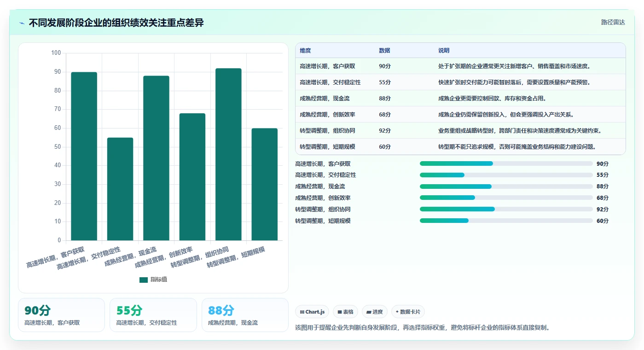The height and width of the screenshot is (350, 644).
Task: Click description starting 成熟企业仍需保留创新
Action: (506, 115)
